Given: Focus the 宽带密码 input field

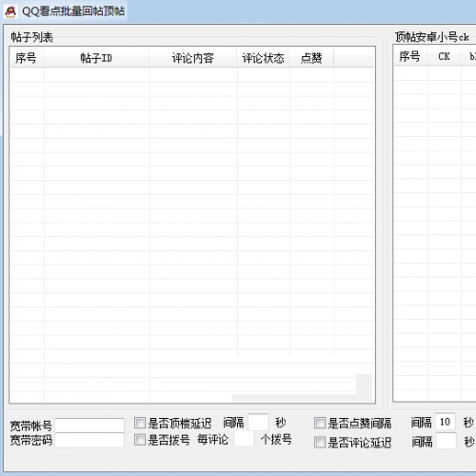Looking at the screenshot, I should pyautogui.click(x=89, y=440).
